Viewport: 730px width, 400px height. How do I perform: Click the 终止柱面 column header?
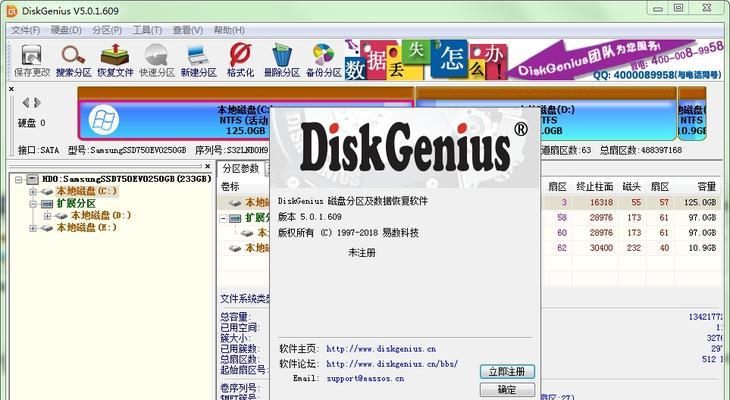(x=594, y=187)
